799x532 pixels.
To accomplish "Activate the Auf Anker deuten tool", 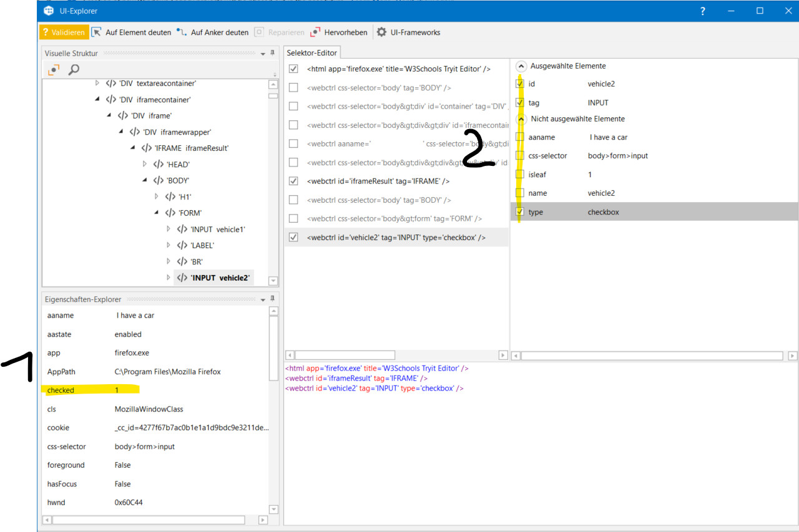I will click(212, 32).
